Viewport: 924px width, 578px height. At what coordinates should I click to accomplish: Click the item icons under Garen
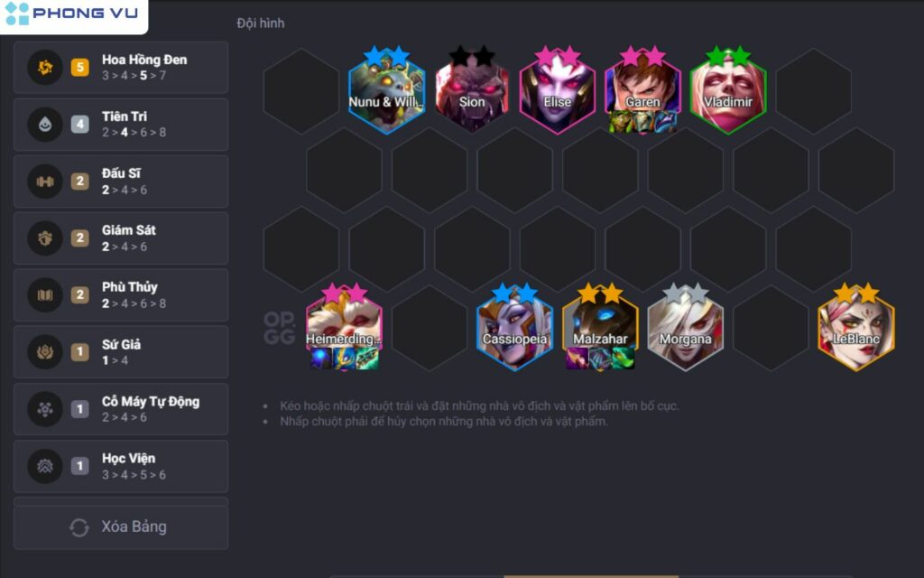tap(642, 122)
